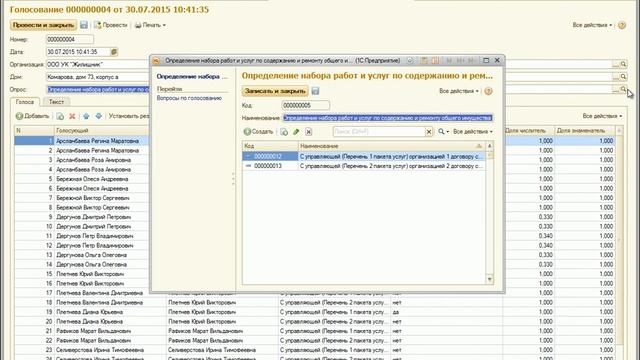Image resolution: width=640 pixels, height=360 pixels.
Task: Click the Доля числитель column header
Action: point(529,131)
